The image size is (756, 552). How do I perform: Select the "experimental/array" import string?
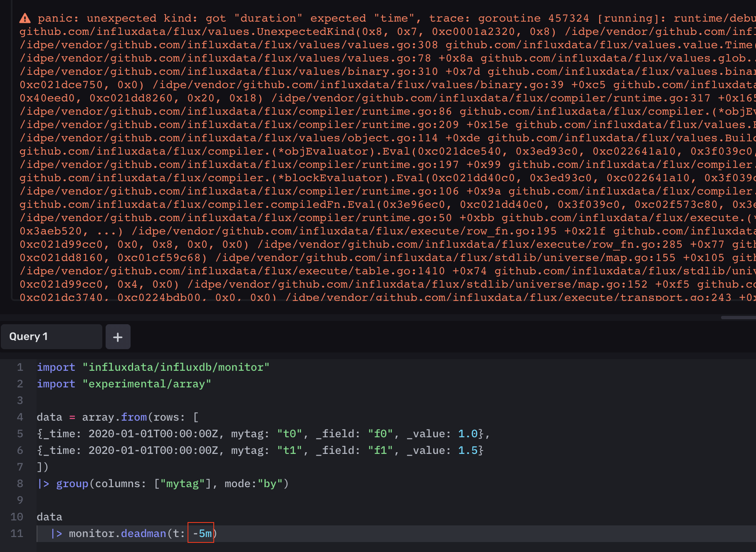click(x=147, y=384)
